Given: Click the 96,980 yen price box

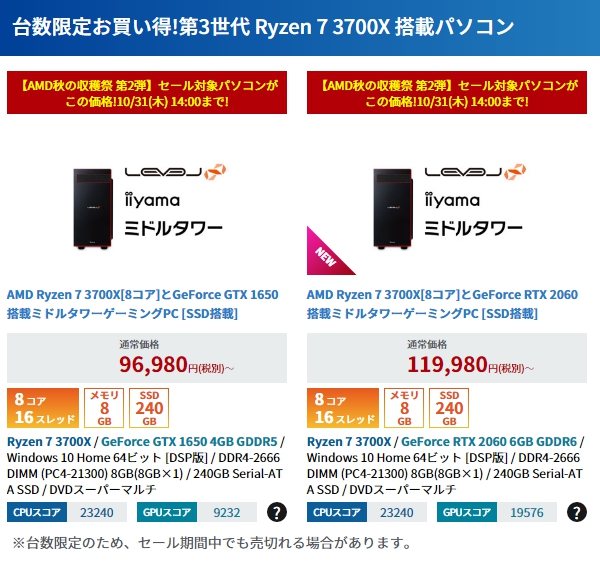Looking at the screenshot, I should point(147,358).
